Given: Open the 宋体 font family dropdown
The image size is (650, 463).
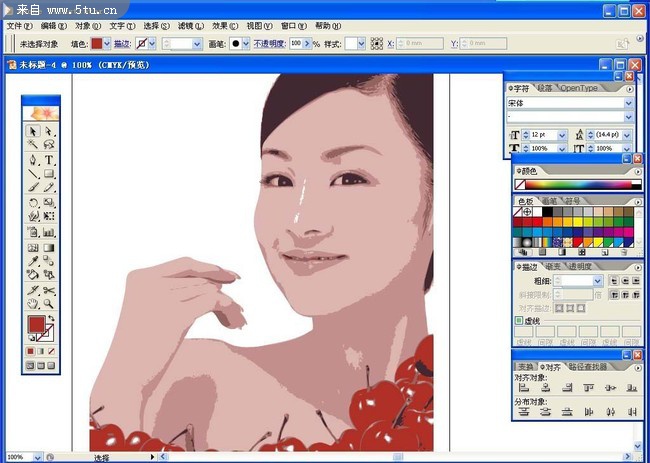Looking at the screenshot, I should click(x=629, y=103).
